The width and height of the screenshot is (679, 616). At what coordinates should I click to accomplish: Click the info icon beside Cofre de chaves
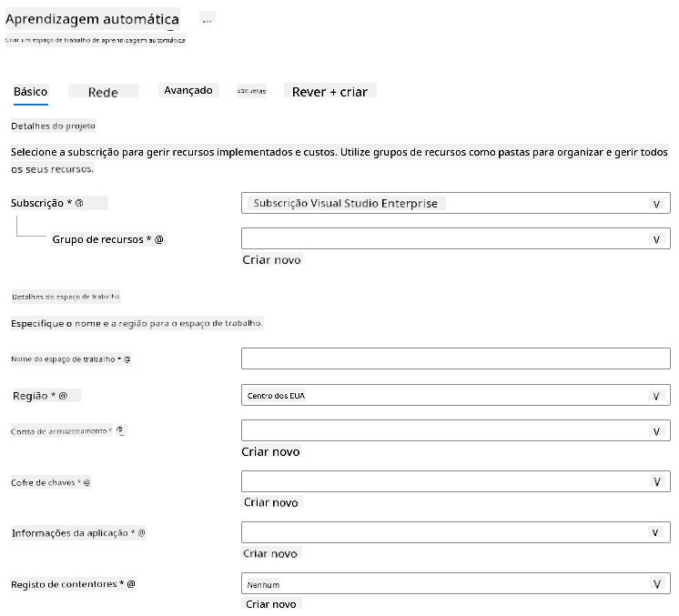point(86,482)
